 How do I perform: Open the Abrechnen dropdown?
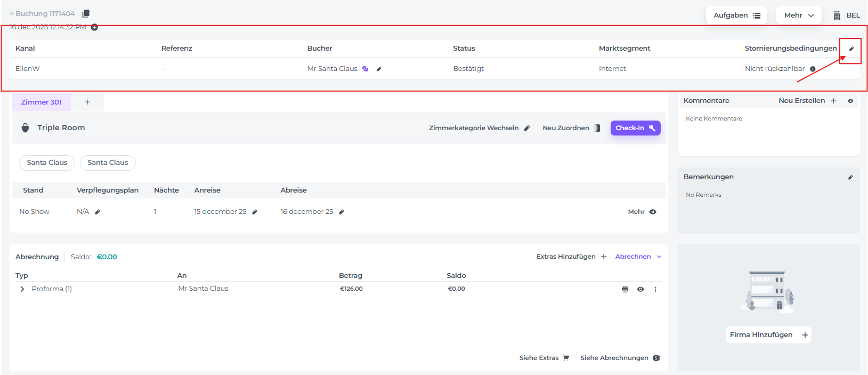638,257
